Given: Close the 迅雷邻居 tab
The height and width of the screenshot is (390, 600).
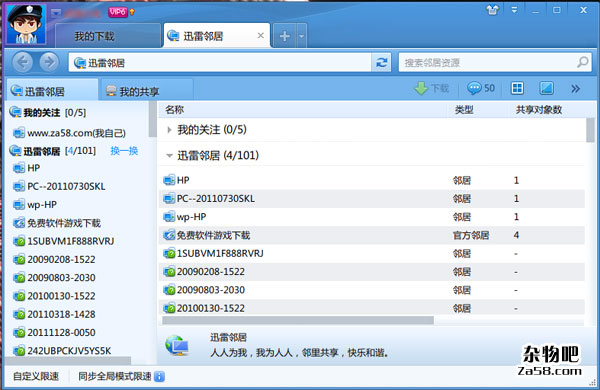Looking at the screenshot, I should [x=261, y=36].
